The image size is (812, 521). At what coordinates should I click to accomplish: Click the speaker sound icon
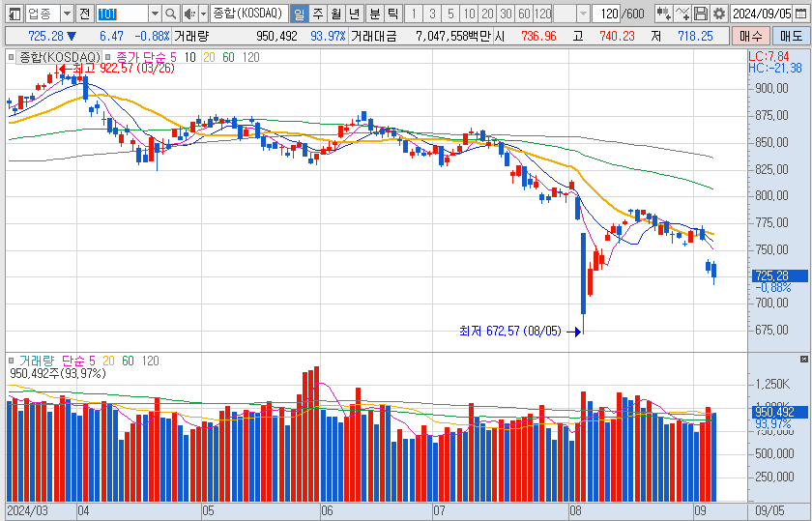click(x=190, y=14)
